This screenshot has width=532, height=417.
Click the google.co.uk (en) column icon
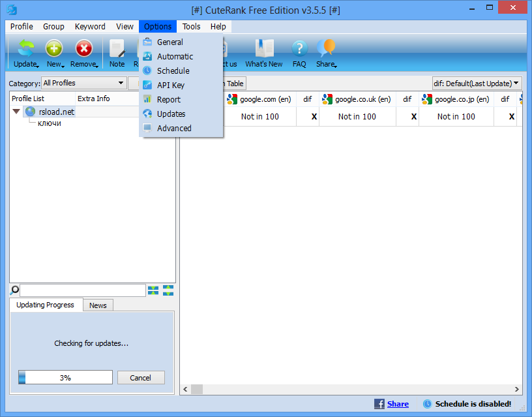[x=327, y=99]
